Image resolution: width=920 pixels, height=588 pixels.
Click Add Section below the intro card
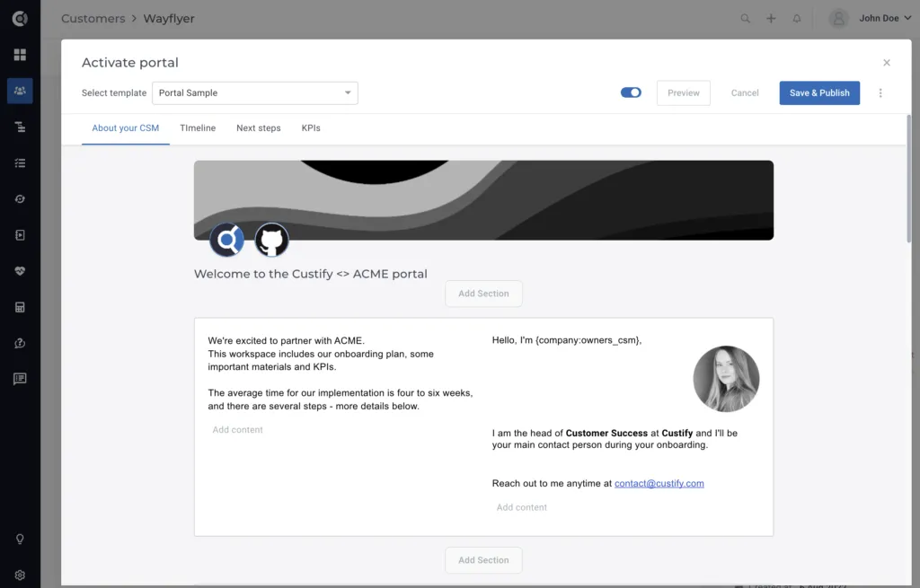click(483, 560)
